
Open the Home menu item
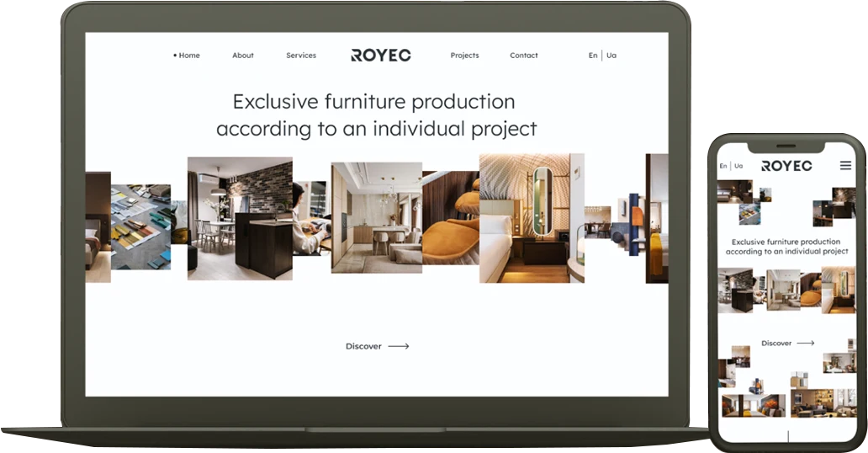pyautogui.click(x=188, y=56)
